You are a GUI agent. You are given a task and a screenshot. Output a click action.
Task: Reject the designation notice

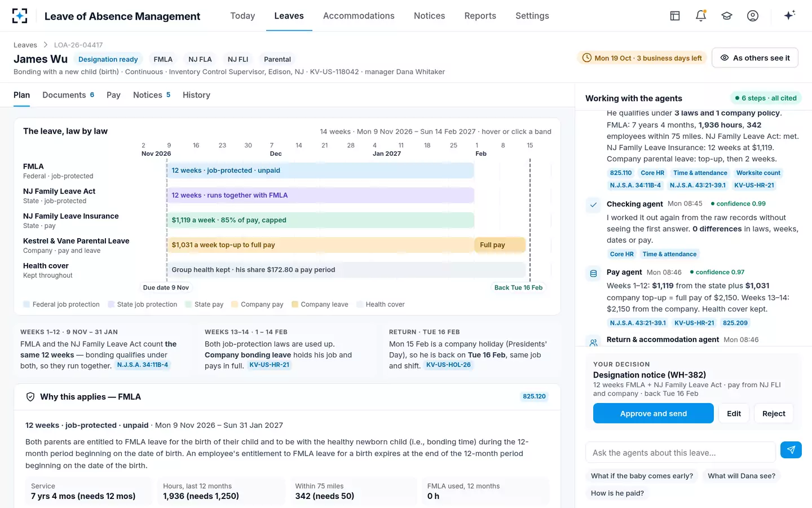pyautogui.click(x=774, y=413)
